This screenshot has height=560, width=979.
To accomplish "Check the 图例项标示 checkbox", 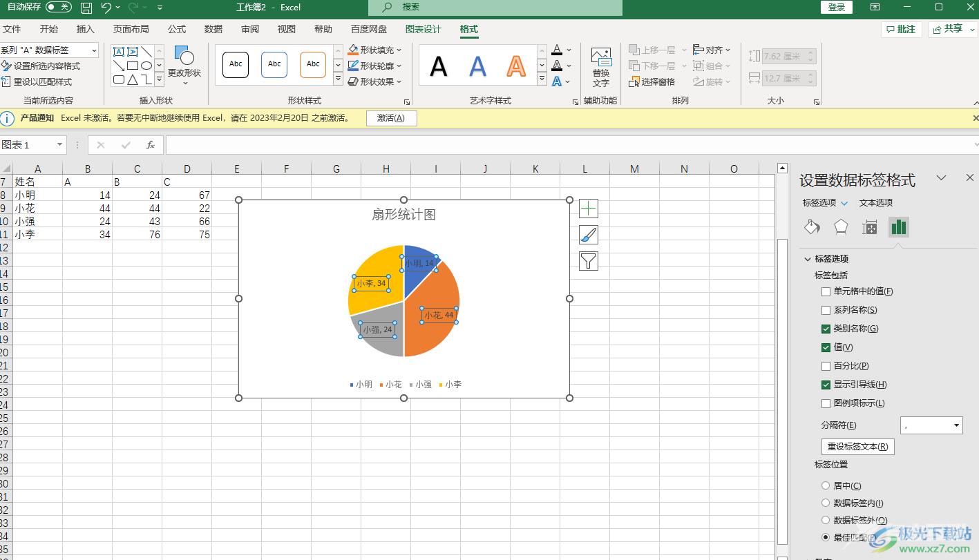I will coord(826,403).
